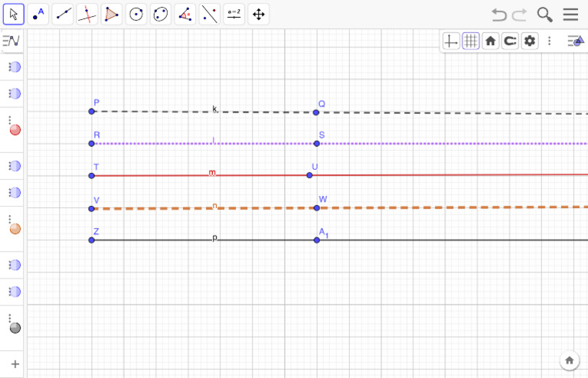The height and width of the screenshot is (378, 588).
Task: Select point S on the dotted line
Action: click(316, 144)
